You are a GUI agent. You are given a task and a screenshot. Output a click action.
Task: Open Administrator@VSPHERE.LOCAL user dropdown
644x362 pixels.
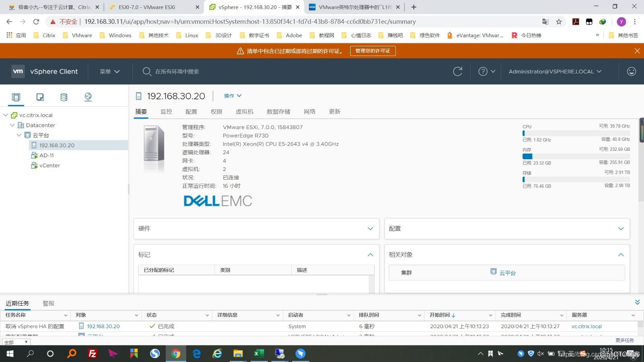555,72
